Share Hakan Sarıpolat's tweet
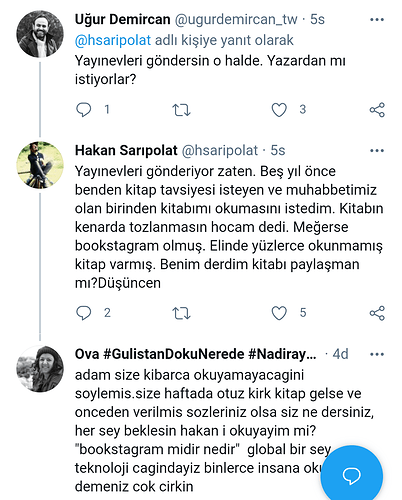 [377, 313]
